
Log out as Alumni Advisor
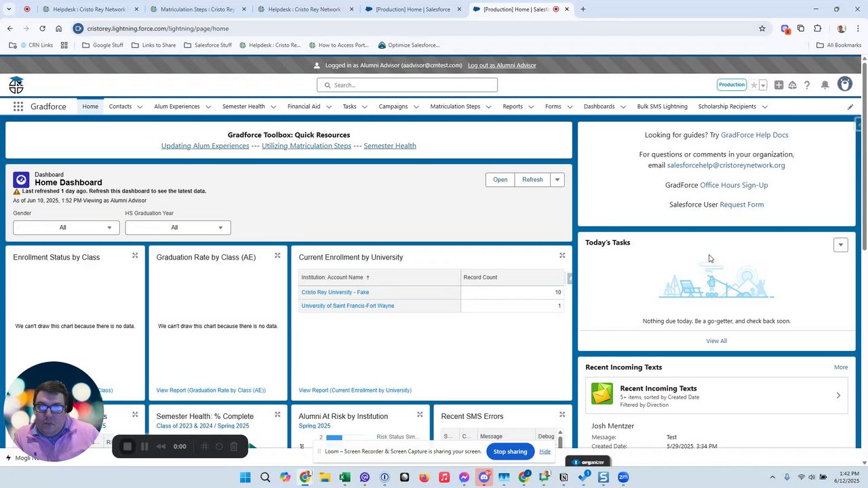pyautogui.click(x=502, y=65)
